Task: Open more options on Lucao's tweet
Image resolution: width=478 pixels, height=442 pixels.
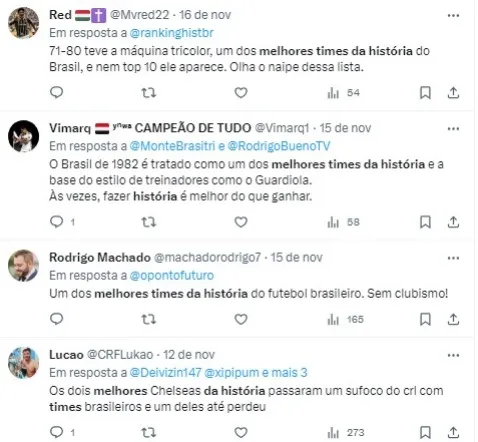Action: [x=453, y=355]
